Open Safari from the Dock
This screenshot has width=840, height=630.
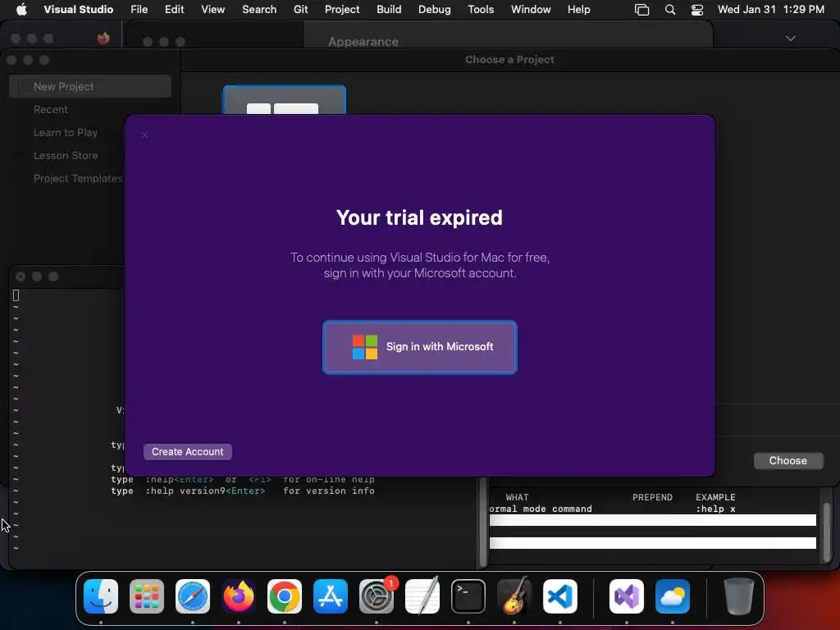tap(193, 596)
